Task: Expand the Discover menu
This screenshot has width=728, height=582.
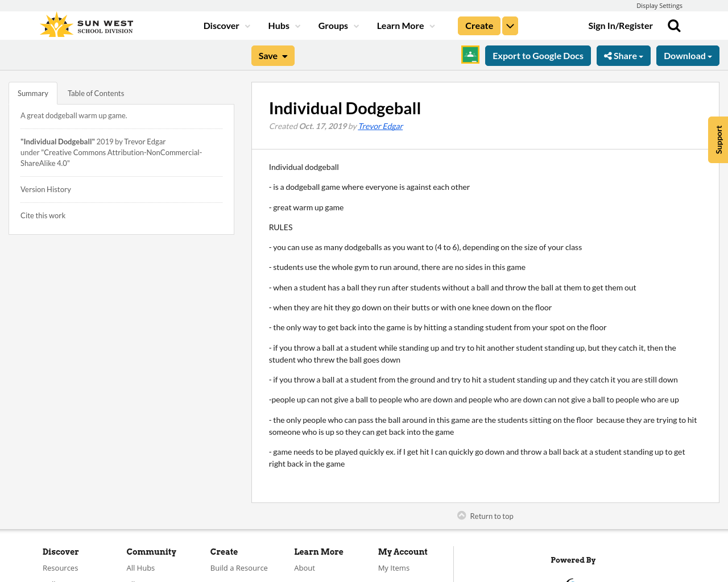Action: 226,25
